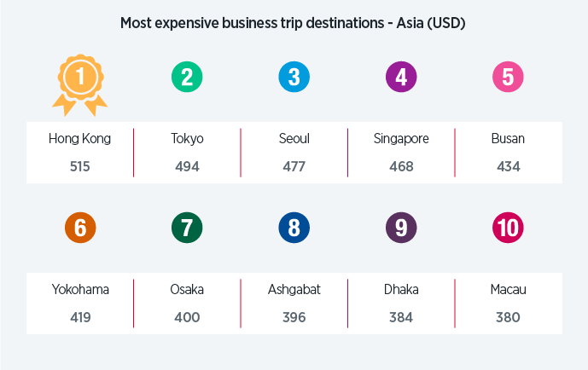Click the chart title about Asia destinations
The width and height of the screenshot is (588, 370).
pyautogui.click(x=293, y=23)
